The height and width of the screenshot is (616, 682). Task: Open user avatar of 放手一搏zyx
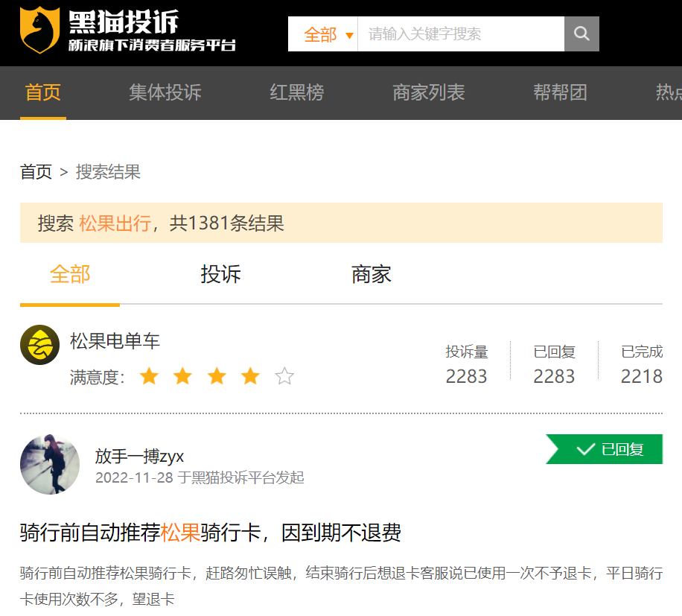click(x=49, y=464)
